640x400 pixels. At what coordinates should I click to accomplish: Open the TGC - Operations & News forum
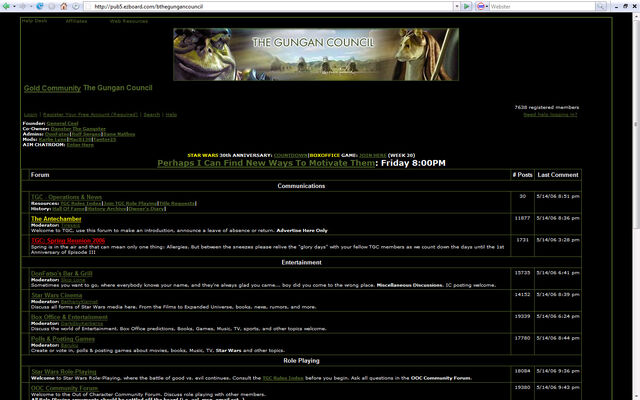click(x=67, y=197)
